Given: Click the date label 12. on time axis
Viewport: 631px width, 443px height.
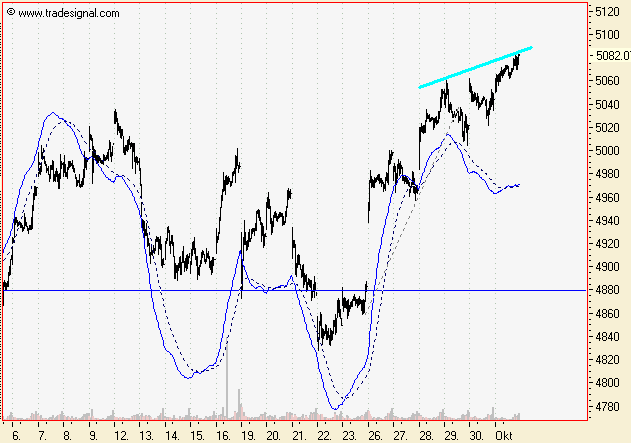Looking at the screenshot, I should coord(121,436).
